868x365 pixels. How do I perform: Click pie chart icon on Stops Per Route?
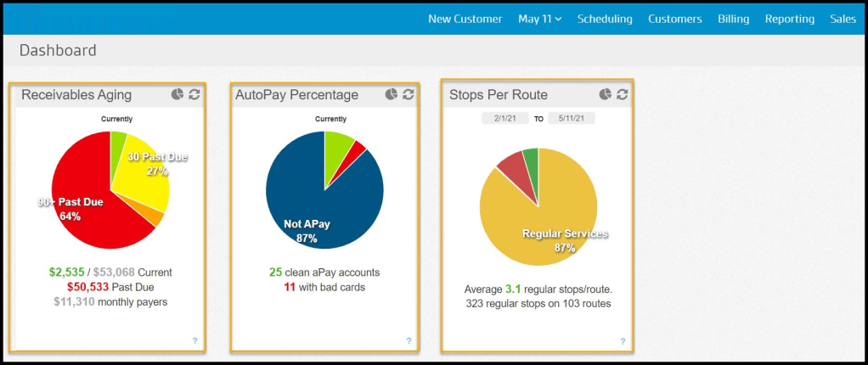(605, 94)
